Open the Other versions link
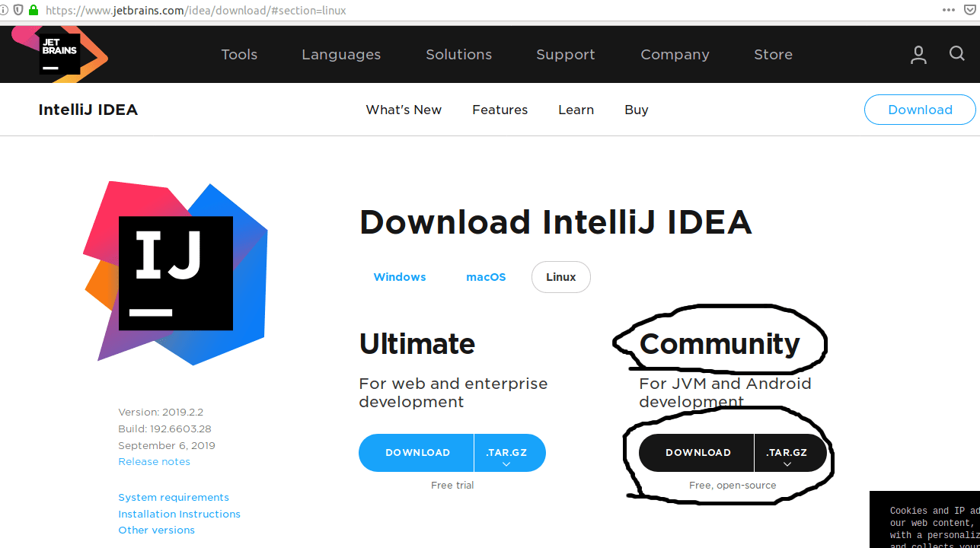Screen dimensions: 980x548 [x=156, y=530]
